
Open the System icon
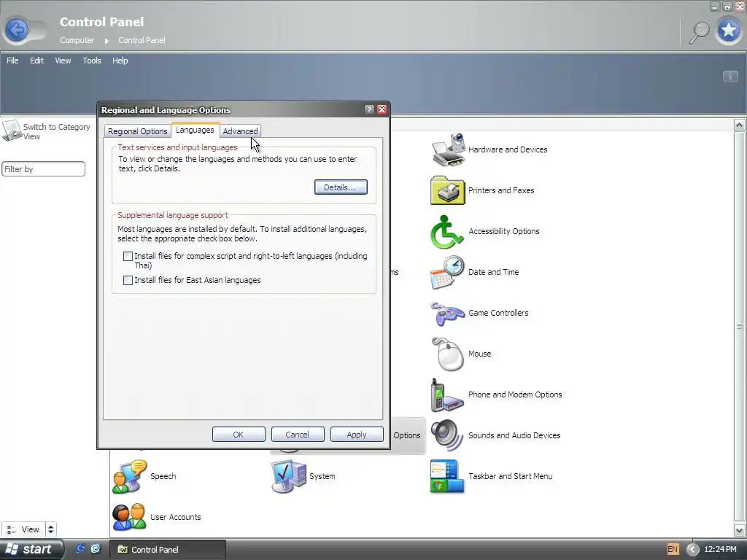point(289,477)
